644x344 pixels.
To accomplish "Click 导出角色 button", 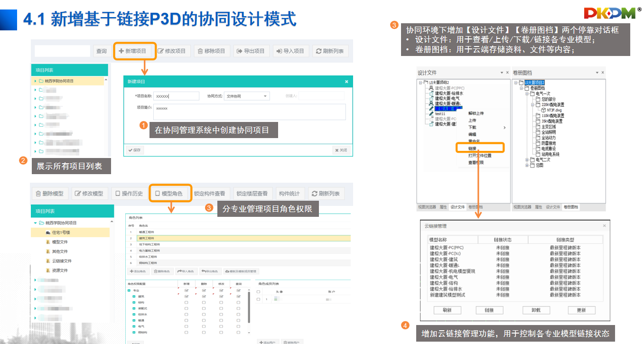I will pyautogui.click(x=210, y=271).
